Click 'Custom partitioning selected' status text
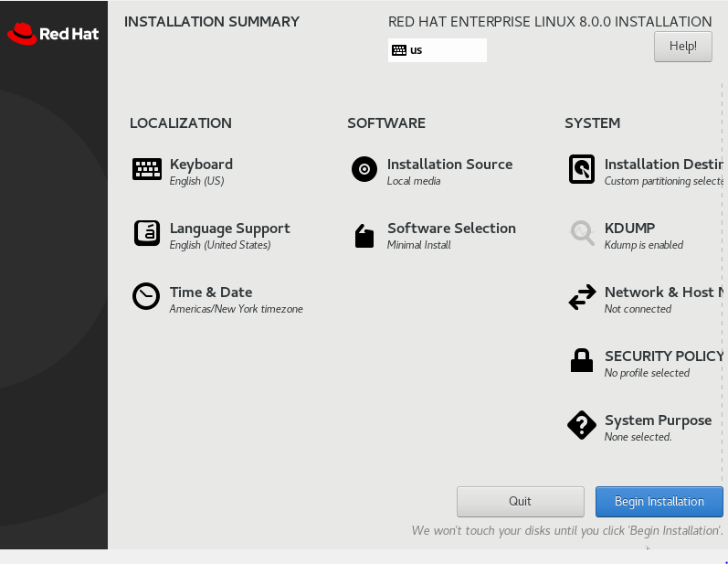 (663, 181)
